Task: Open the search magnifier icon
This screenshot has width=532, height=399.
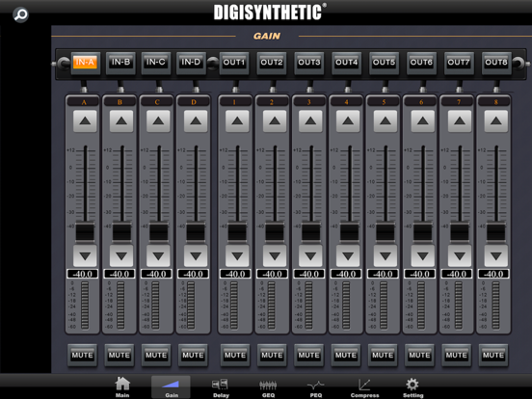Action: (x=20, y=14)
